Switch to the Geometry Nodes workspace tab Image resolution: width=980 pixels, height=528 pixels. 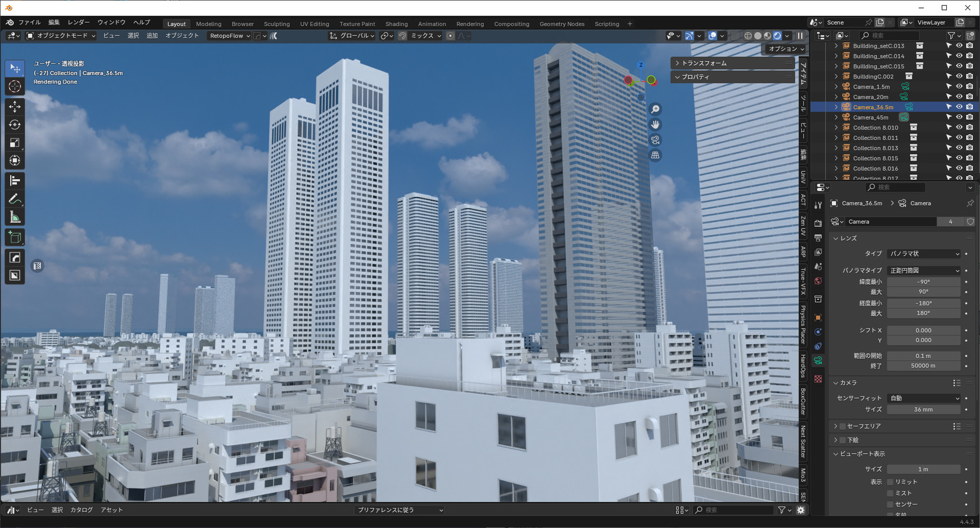(562, 24)
